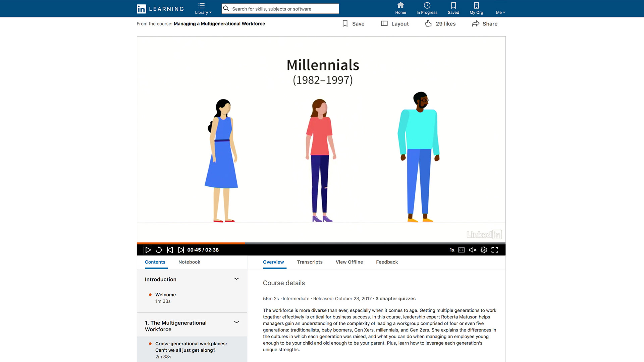This screenshot has width=644, height=362.
Task: Skip to the next video
Action: (181, 250)
